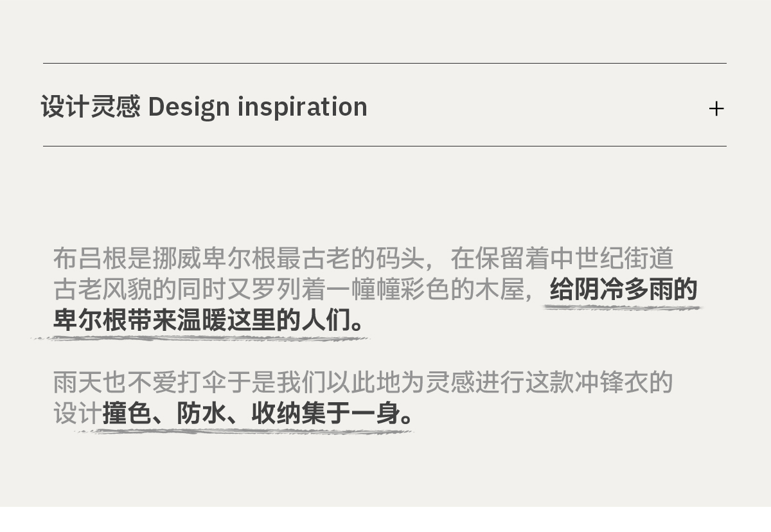Click the Chinese heading 设计灵感
The image size is (771, 532).
91,107
